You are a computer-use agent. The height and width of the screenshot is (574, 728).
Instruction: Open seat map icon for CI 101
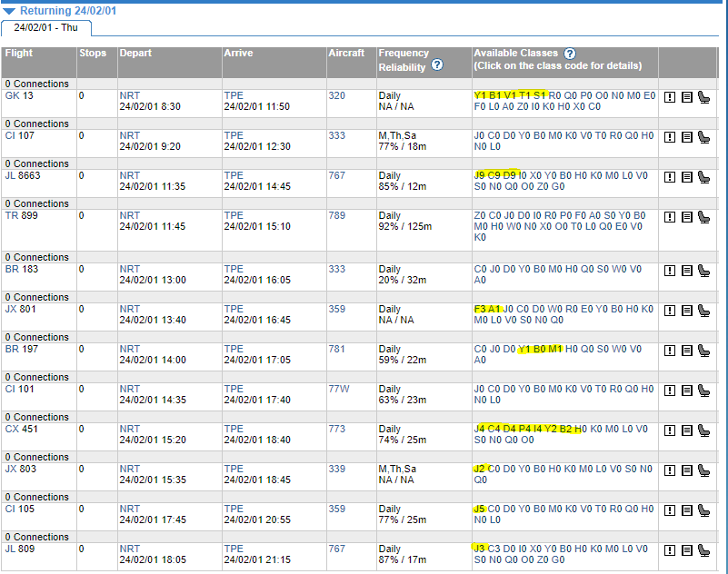704,391
